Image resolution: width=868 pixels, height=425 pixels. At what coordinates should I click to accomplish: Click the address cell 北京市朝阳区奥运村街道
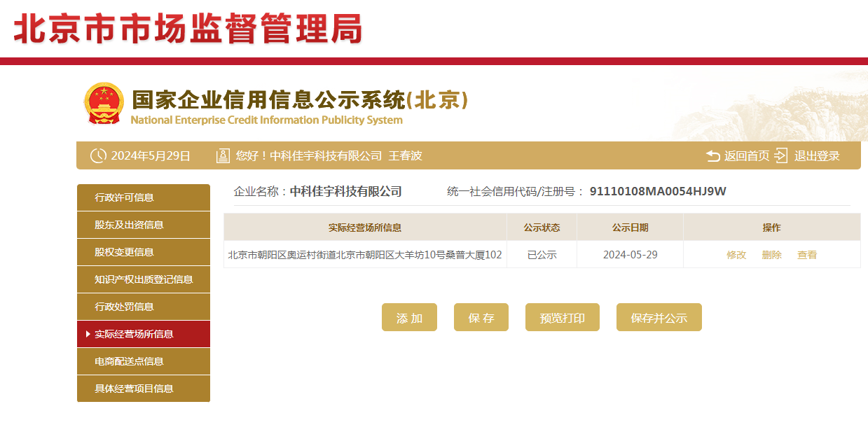(x=365, y=255)
